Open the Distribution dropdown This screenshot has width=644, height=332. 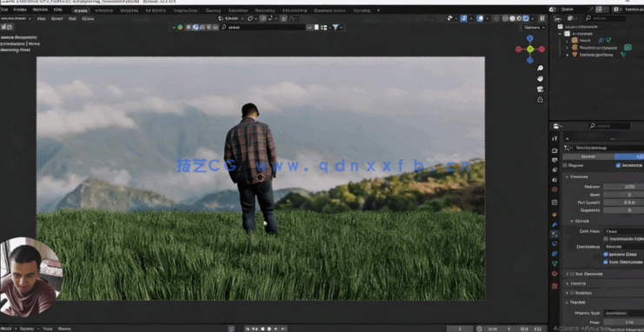(624, 247)
